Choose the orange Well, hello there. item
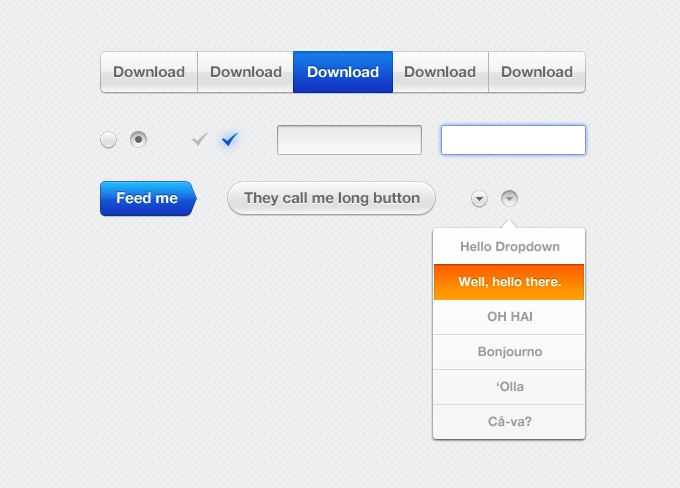The height and width of the screenshot is (488, 680). tap(509, 282)
